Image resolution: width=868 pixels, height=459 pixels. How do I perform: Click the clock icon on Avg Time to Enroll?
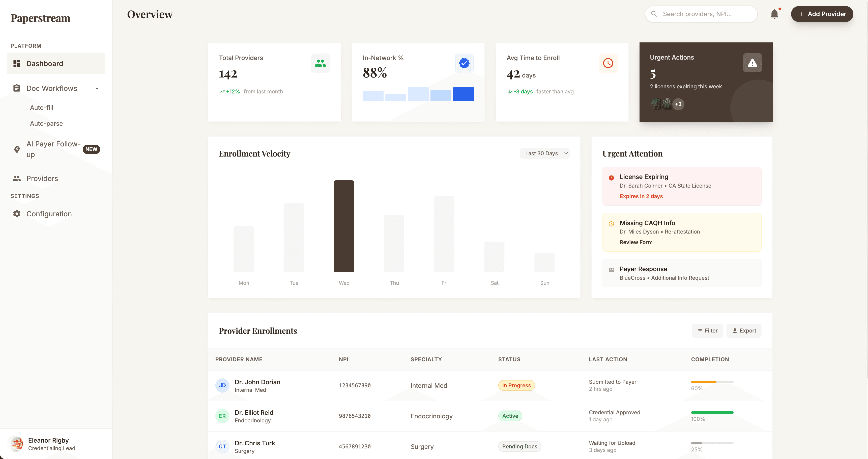(x=608, y=63)
